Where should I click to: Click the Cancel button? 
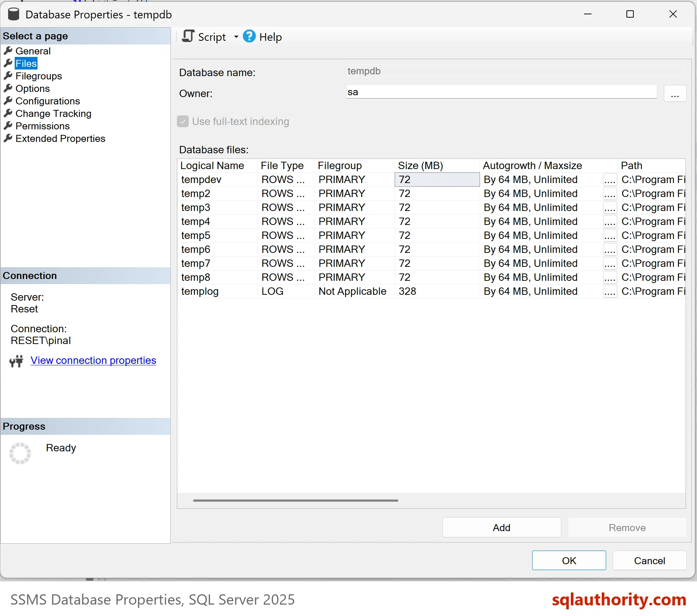650,561
